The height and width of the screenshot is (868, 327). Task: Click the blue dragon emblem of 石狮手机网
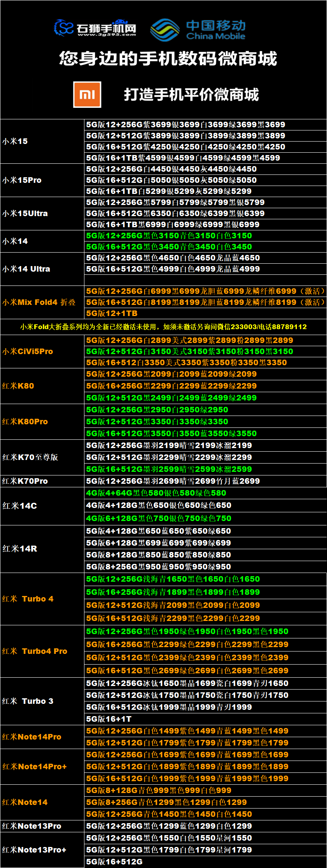[63, 28]
